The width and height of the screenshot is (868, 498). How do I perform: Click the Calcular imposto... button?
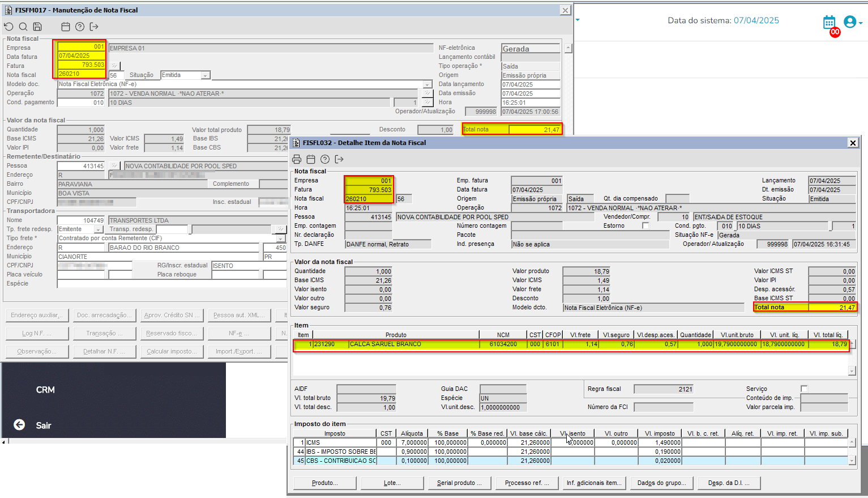click(172, 351)
